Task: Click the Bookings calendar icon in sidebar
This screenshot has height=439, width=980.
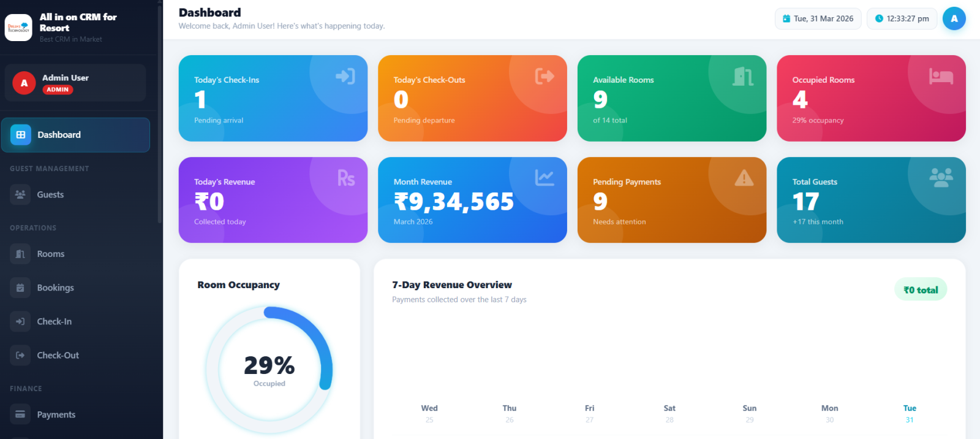Action: point(20,288)
